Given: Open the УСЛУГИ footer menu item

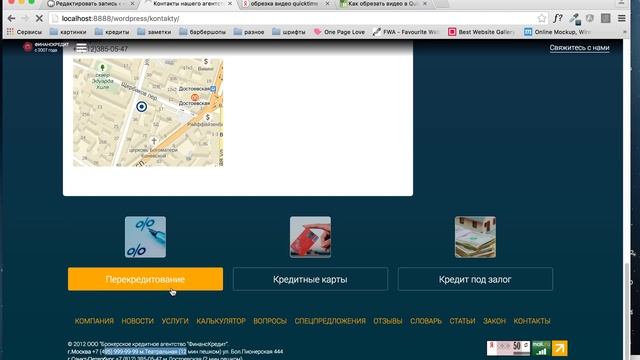Looking at the screenshot, I should [x=175, y=321].
